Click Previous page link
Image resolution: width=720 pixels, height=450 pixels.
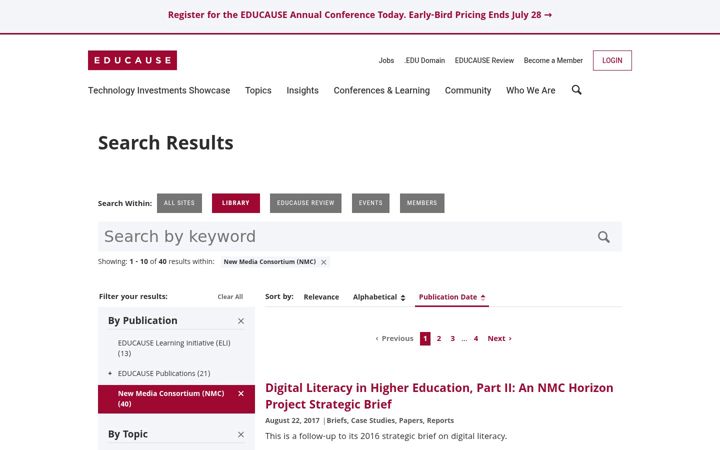[394, 338]
